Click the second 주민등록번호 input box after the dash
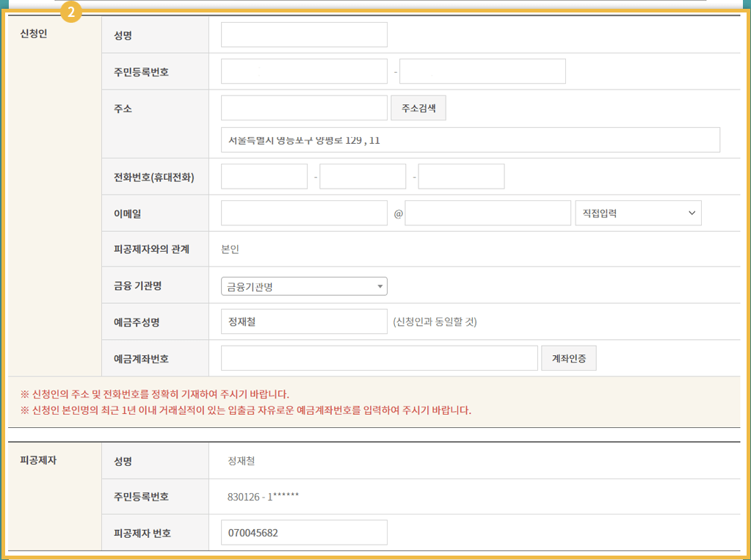 pos(482,71)
